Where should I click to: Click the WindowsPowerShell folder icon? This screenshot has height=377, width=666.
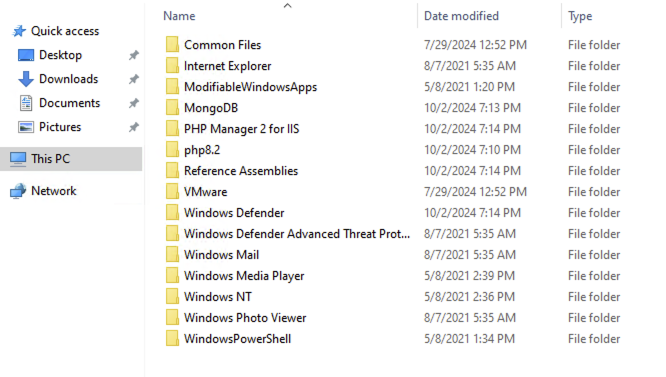[x=172, y=339]
